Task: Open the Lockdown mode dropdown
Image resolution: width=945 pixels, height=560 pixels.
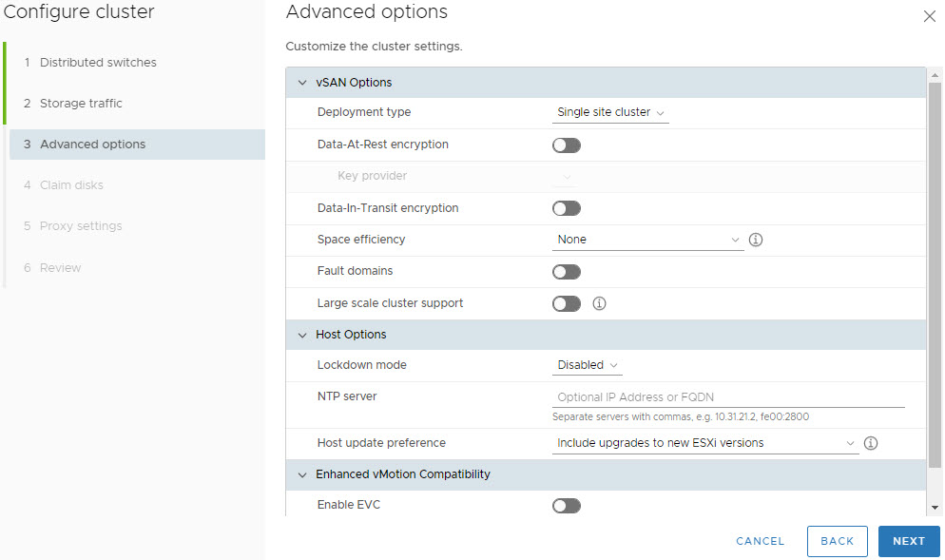Action: (587, 365)
